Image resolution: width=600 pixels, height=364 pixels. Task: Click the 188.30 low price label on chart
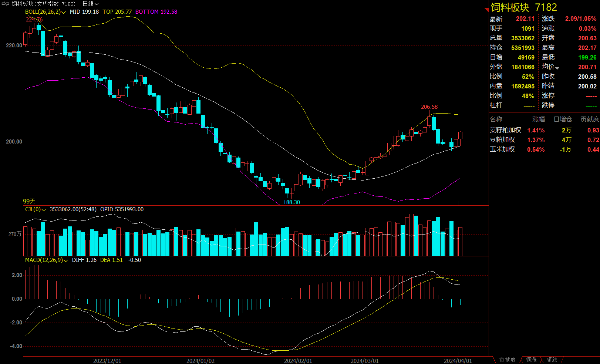291,202
